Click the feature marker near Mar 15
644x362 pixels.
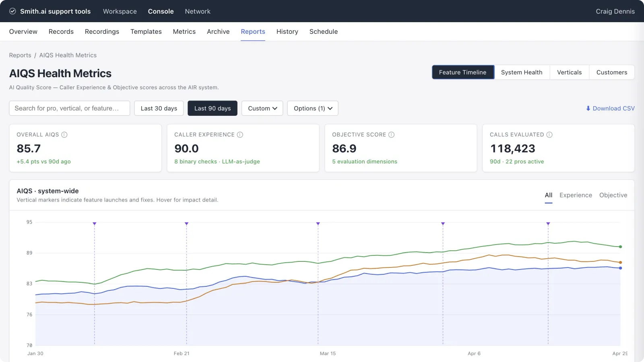pos(318,224)
